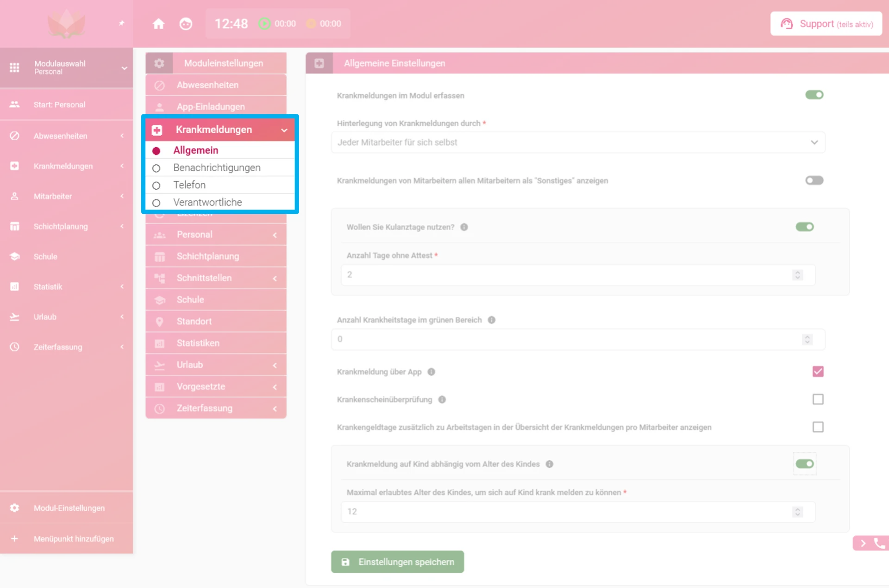
Task: Open Schichtplanung in module settings
Action: click(216, 256)
